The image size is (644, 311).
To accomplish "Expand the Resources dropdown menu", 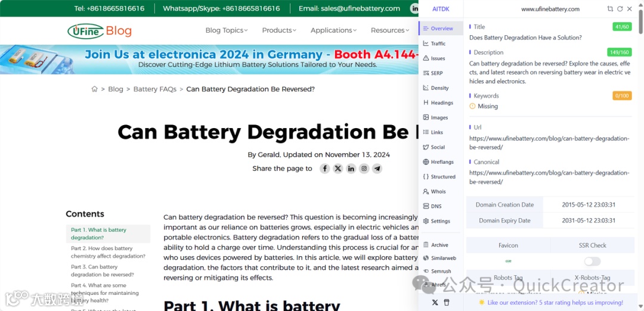I will click(x=390, y=30).
